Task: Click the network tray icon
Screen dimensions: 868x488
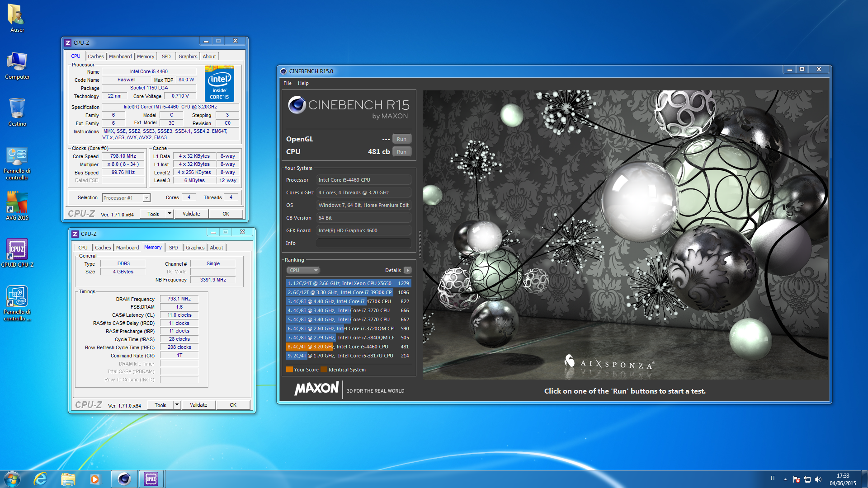Action: click(x=807, y=479)
